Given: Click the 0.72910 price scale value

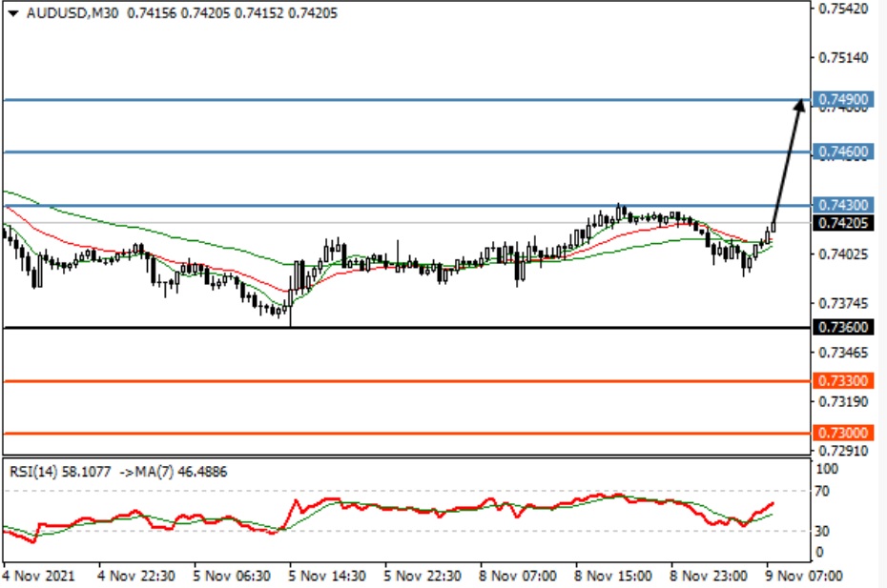Looking at the screenshot, I should click(x=843, y=451).
